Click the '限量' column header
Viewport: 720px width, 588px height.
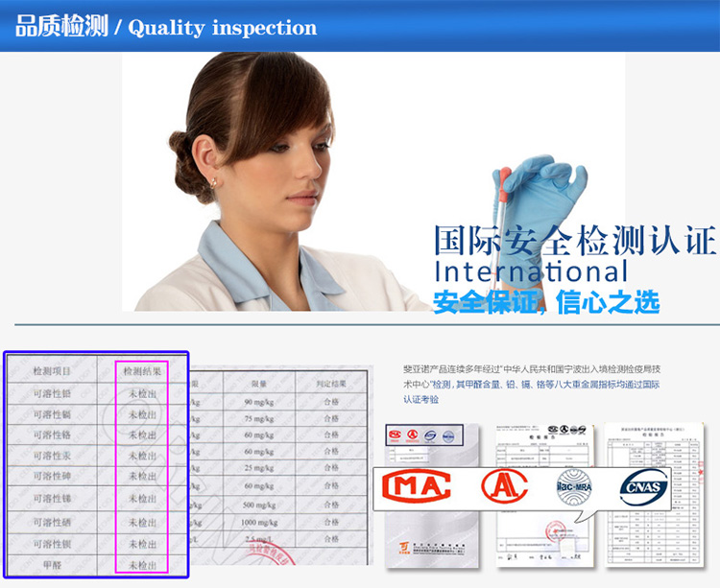coord(259,384)
